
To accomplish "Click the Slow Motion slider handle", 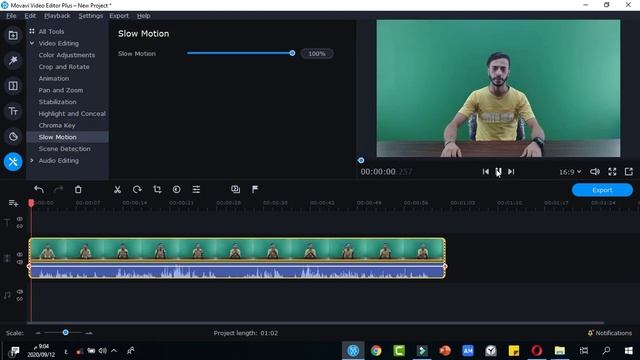I will point(292,53).
